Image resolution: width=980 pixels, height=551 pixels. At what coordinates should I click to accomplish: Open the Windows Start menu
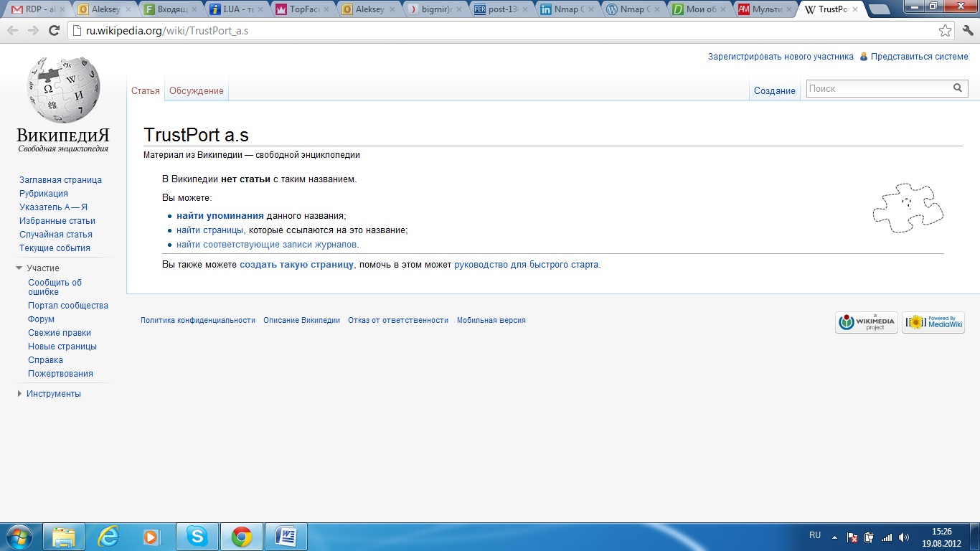[19, 537]
